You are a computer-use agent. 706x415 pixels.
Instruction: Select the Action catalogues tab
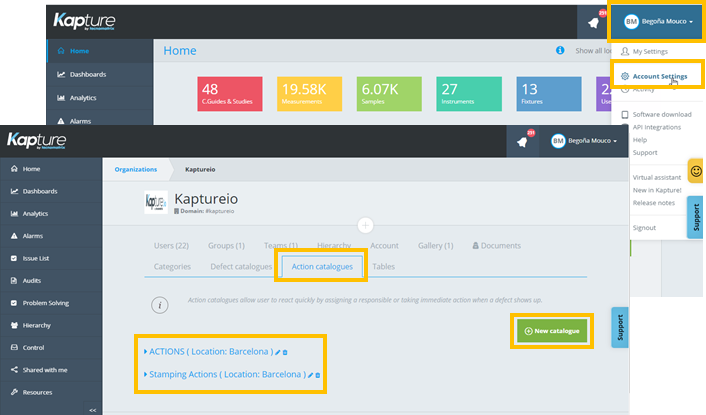[322, 266]
